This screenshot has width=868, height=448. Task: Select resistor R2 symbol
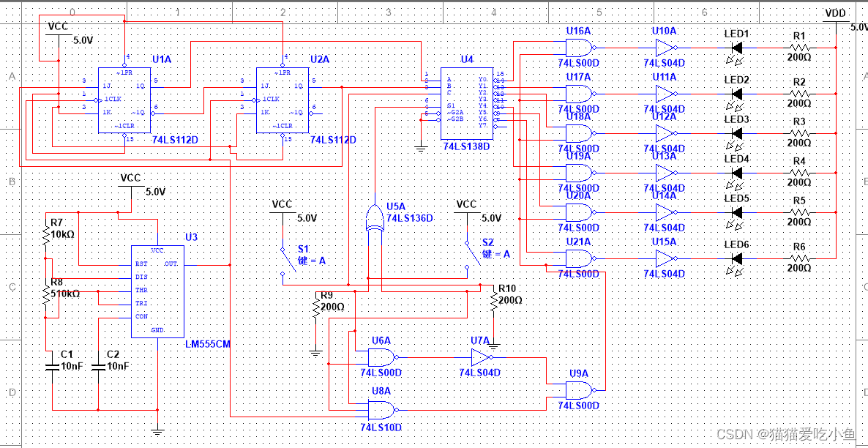tap(799, 94)
